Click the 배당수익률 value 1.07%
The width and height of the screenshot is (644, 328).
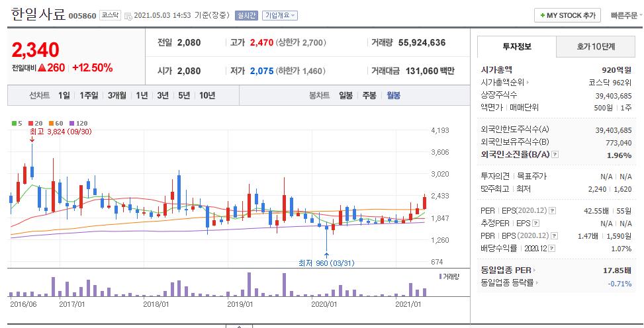pyautogui.click(x=621, y=249)
